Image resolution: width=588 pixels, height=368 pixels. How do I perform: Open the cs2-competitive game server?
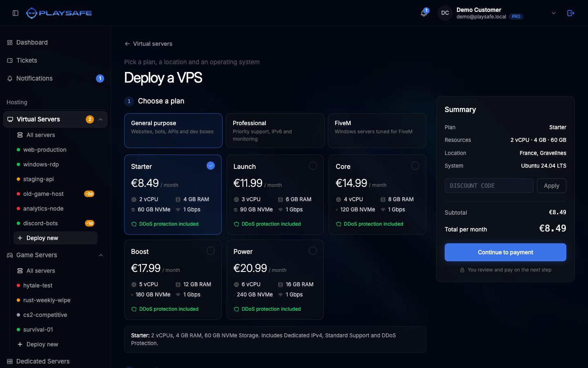pyautogui.click(x=56, y=315)
